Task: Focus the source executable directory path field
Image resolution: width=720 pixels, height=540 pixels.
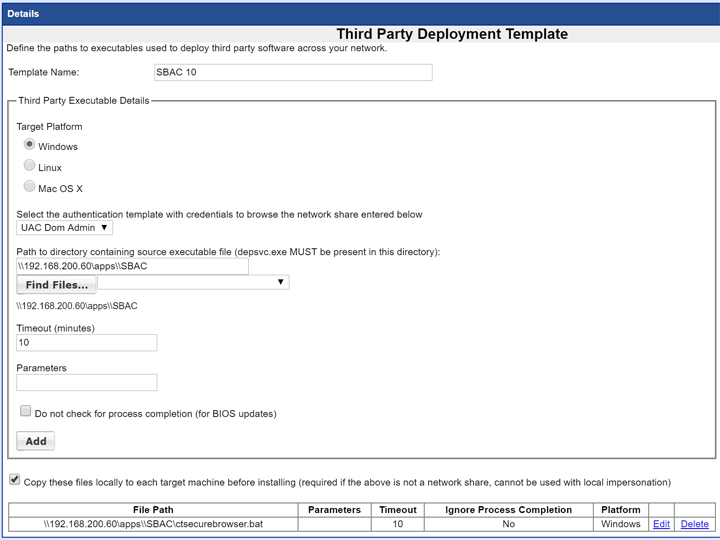Action: [x=132, y=267]
